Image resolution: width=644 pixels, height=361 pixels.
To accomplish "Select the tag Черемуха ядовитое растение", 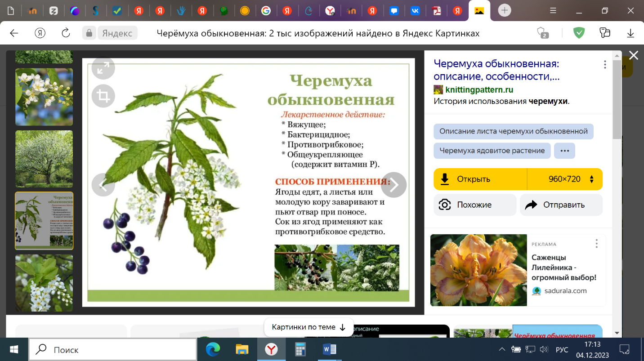I will (492, 151).
